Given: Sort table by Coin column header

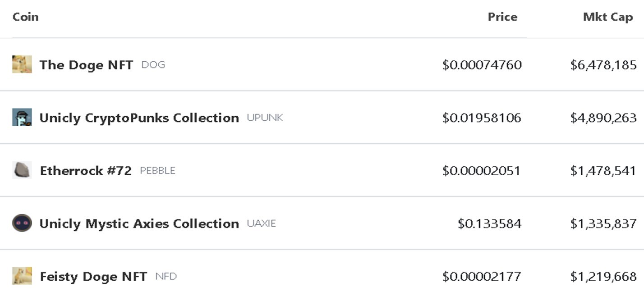Looking at the screenshot, I should click(x=26, y=17).
